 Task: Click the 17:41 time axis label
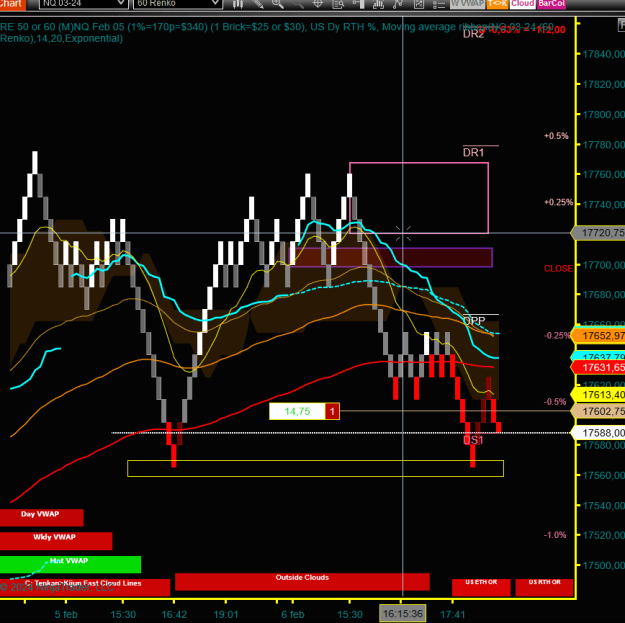click(453, 615)
